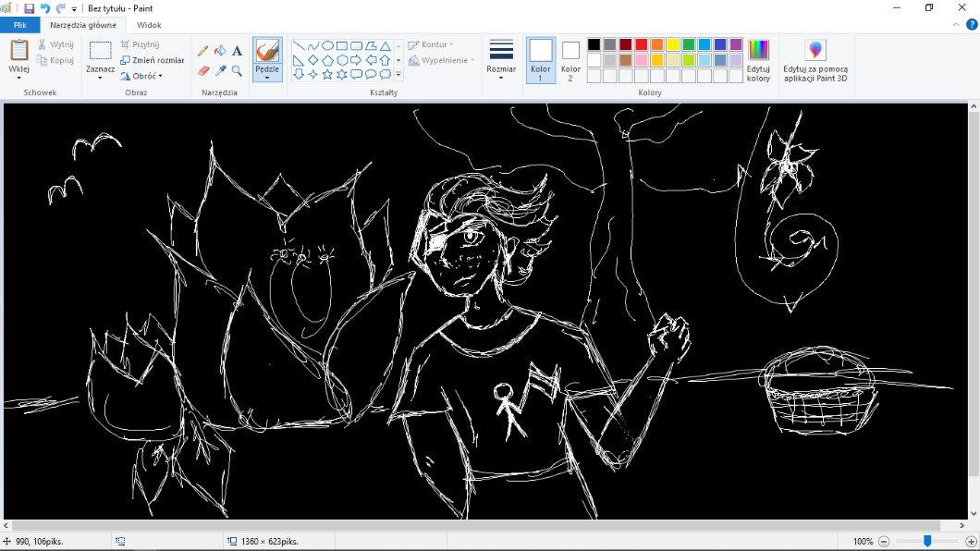The width and height of the screenshot is (980, 551).
Task: Select the Pencil tool
Action: [x=203, y=51]
